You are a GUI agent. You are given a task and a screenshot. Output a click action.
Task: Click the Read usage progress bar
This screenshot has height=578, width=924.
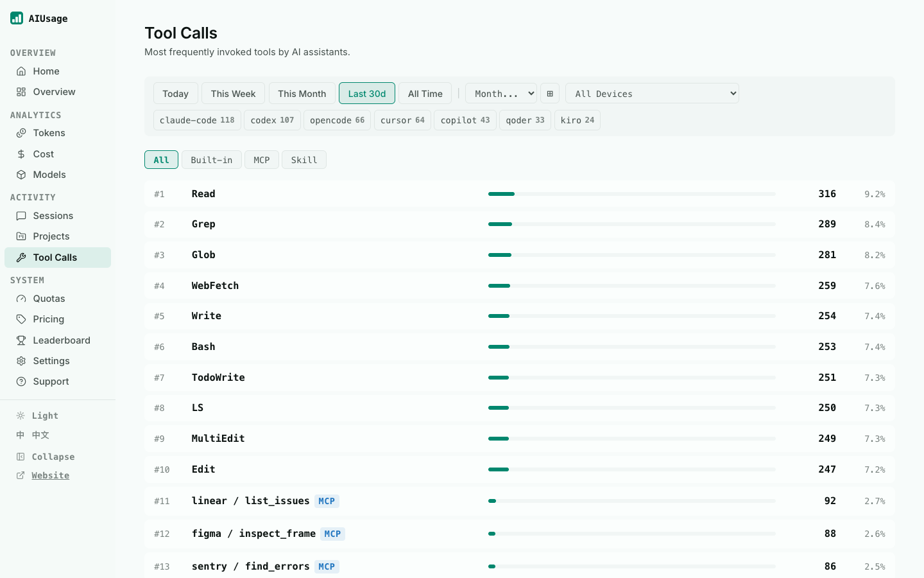click(632, 194)
